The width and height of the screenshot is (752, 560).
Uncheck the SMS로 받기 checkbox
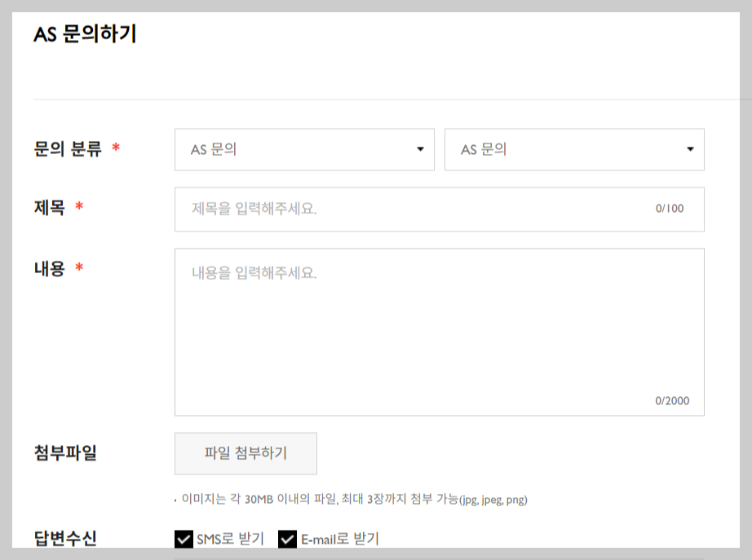coord(184,539)
